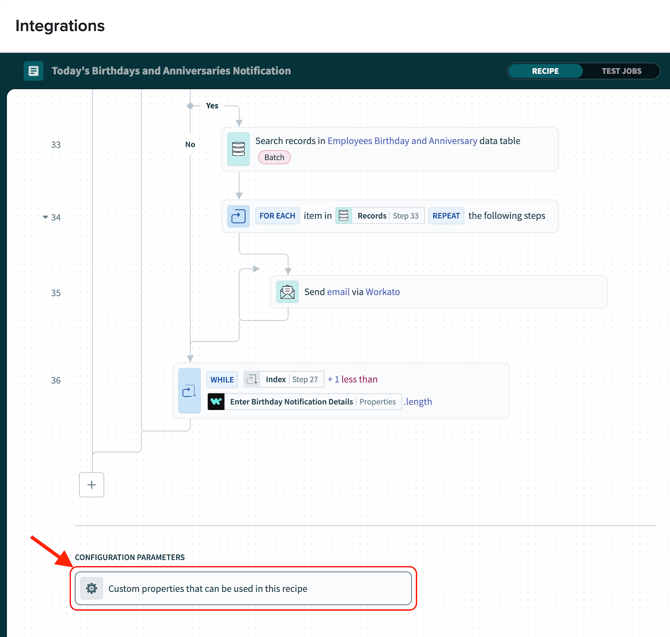
Task: Click the Records Step 33 data pill
Action: pyautogui.click(x=380, y=216)
